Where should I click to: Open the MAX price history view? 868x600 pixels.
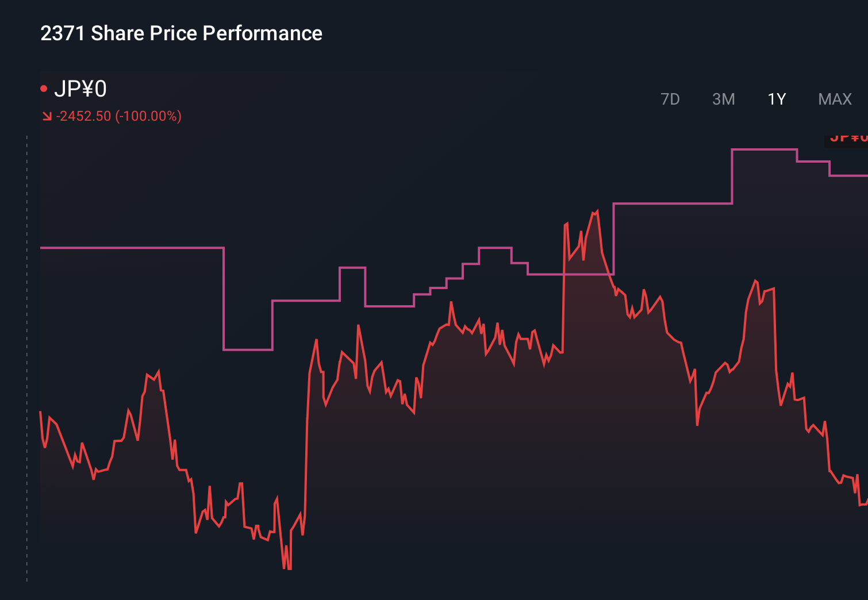(834, 99)
